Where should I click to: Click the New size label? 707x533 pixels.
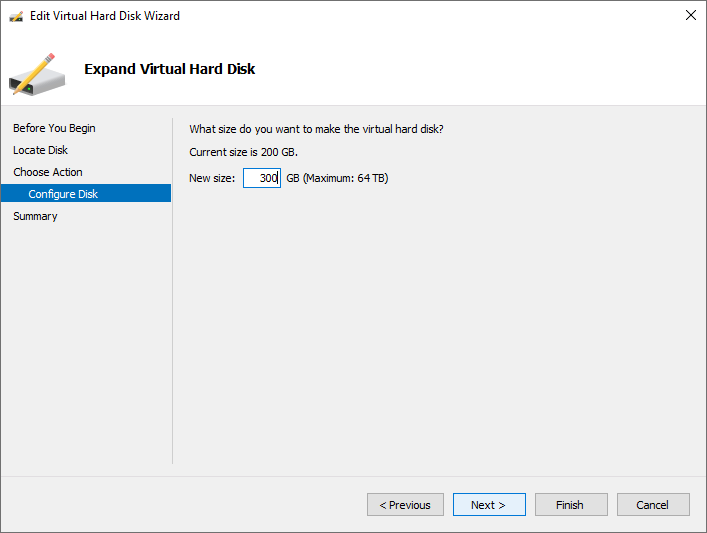[x=212, y=178]
